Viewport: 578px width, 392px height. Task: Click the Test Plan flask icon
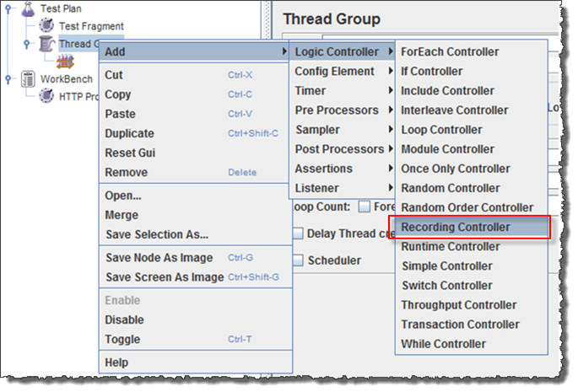(x=27, y=8)
